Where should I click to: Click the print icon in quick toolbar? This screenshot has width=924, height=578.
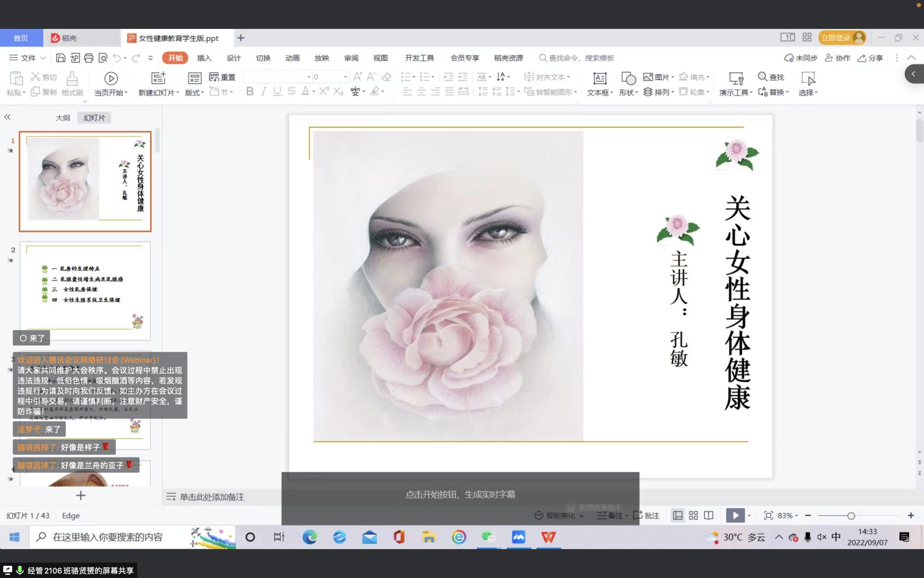point(89,58)
